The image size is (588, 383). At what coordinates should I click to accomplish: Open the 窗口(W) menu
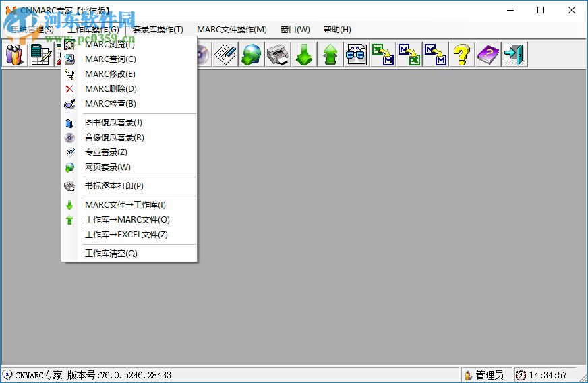(295, 29)
